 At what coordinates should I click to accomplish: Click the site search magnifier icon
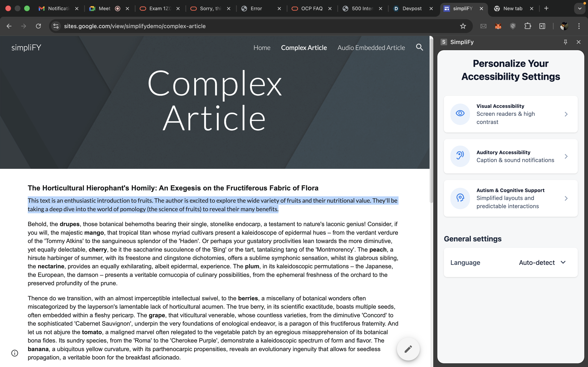click(x=419, y=47)
